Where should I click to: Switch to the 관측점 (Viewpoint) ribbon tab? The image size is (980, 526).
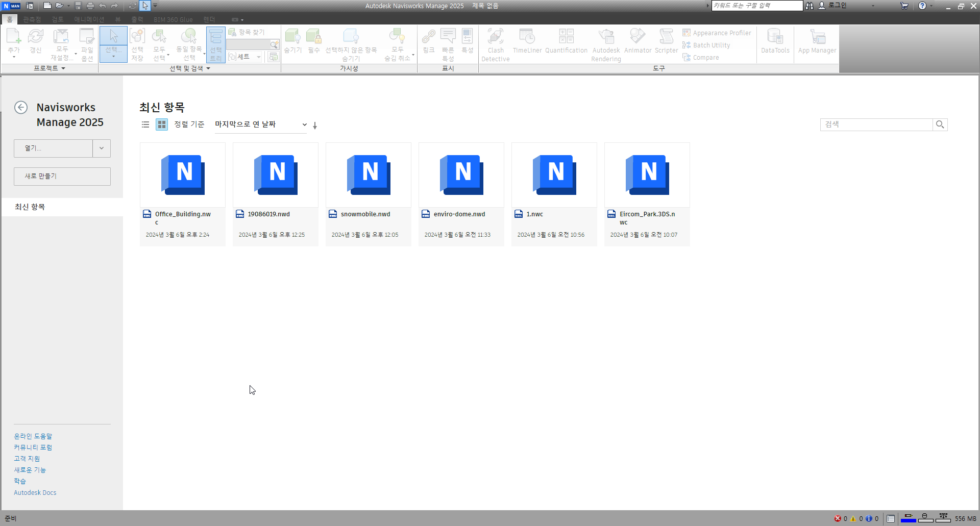coord(32,19)
